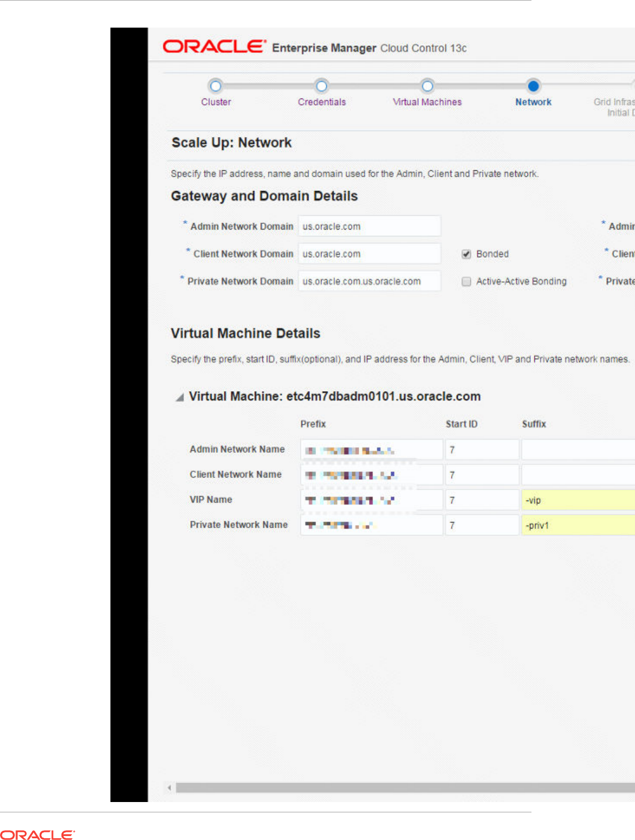Collapse the Virtual Machine etc4m7dbadm0101 section

[x=180, y=397]
